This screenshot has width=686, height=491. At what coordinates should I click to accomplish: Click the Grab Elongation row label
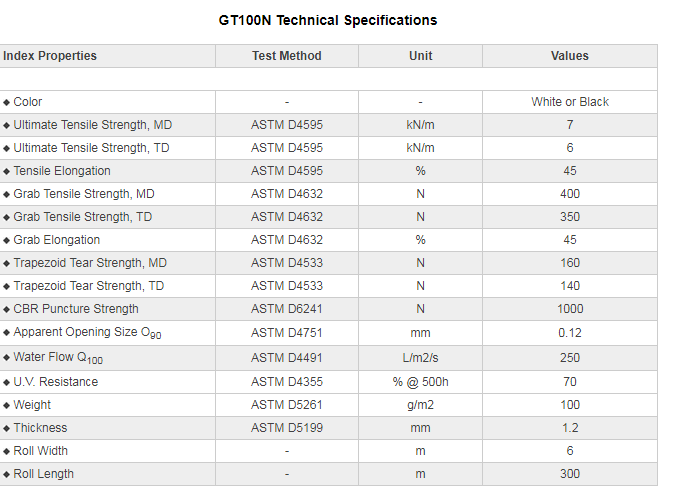(x=57, y=240)
